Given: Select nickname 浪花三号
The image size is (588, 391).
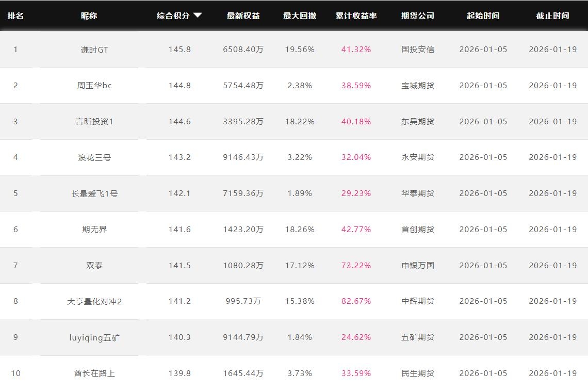Looking at the screenshot, I should [x=94, y=157].
